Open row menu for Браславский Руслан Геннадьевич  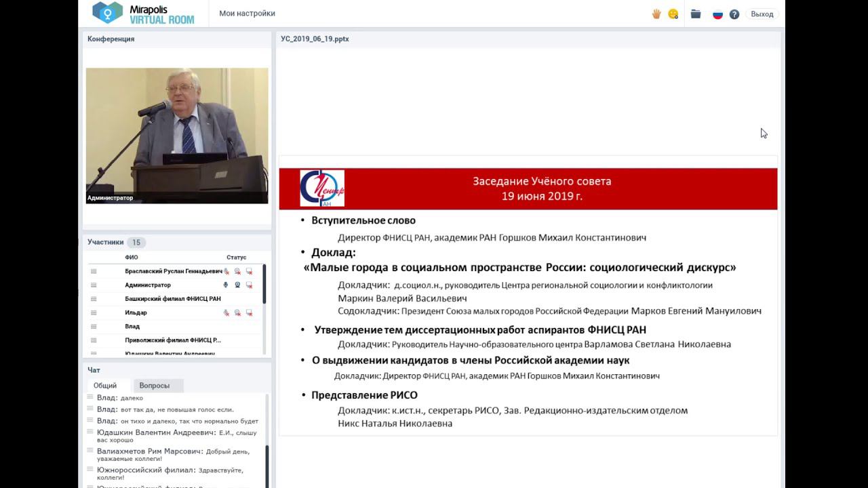(94, 271)
